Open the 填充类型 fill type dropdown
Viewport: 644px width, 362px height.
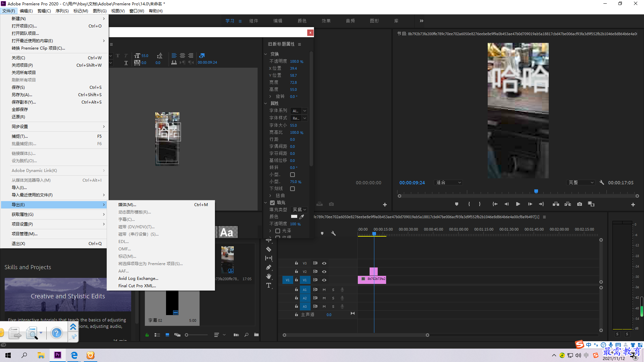tap(299, 209)
